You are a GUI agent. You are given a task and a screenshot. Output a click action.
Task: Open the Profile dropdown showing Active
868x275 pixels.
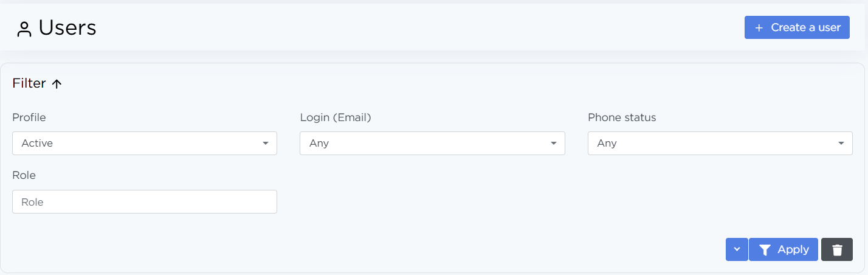coord(144,144)
